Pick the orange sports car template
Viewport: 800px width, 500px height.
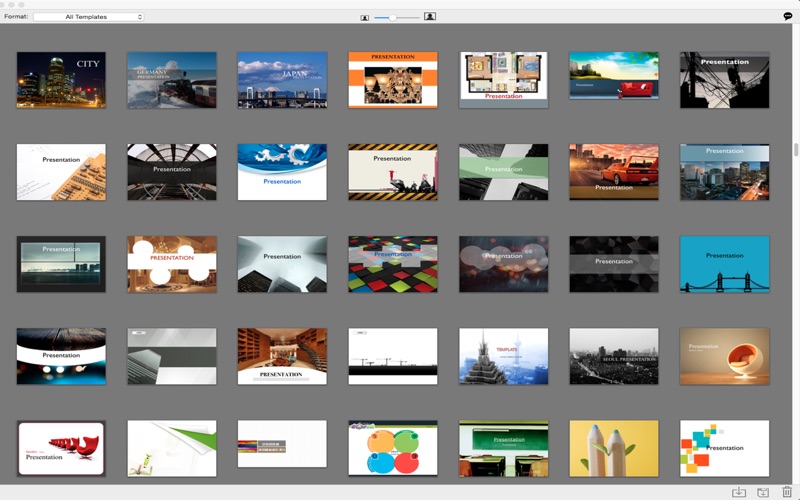pos(614,172)
